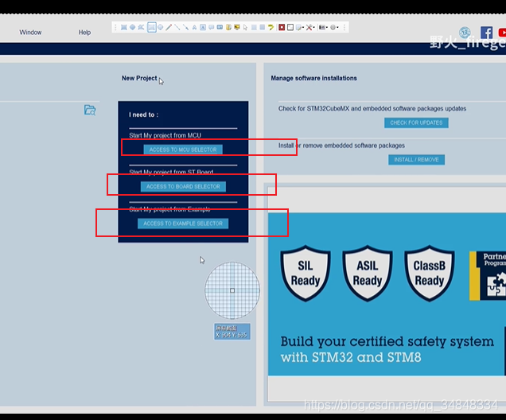This screenshot has width=506, height=420.
Task: Select the arrow line drawing tool
Action: (186, 27)
